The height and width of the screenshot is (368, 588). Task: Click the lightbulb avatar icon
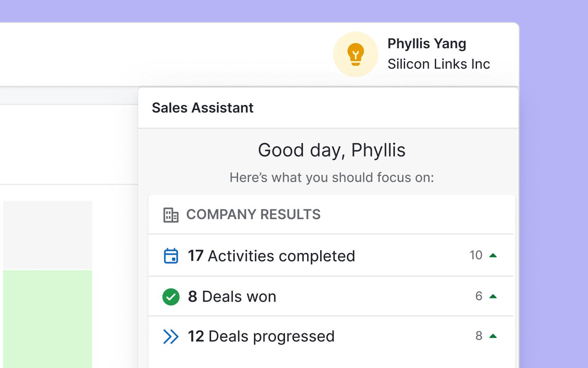coord(356,54)
